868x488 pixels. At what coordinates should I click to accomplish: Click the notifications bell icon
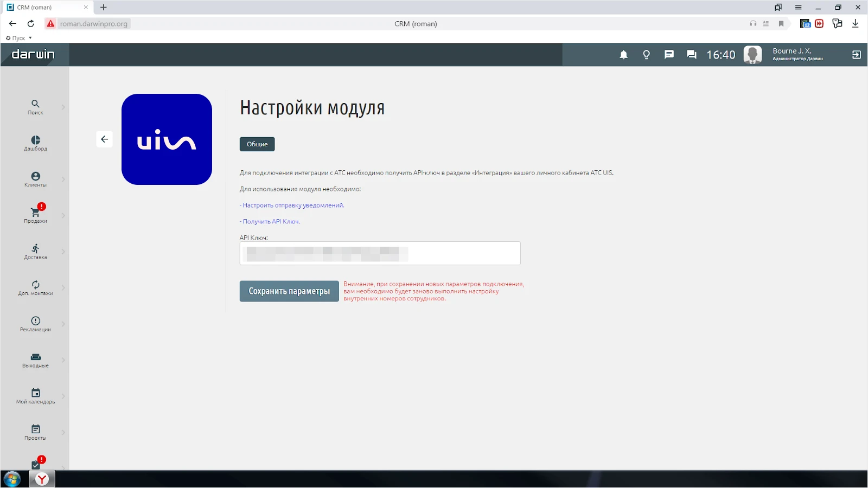point(624,55)
